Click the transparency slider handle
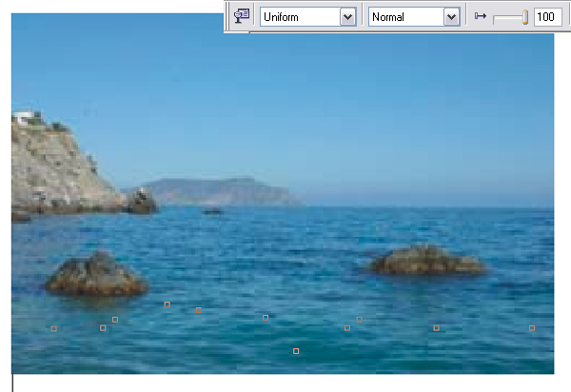 (x=524, y=17)
